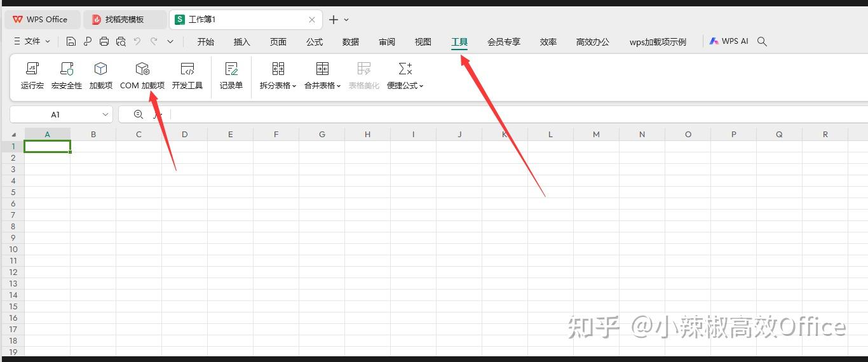Switch to the 视图 View tab

423,42
